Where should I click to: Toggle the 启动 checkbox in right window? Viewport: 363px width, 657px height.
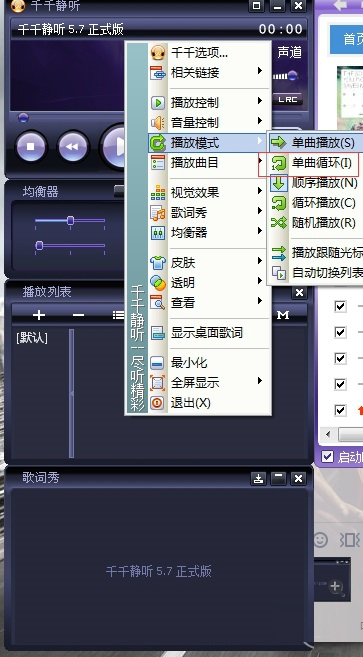327,457
